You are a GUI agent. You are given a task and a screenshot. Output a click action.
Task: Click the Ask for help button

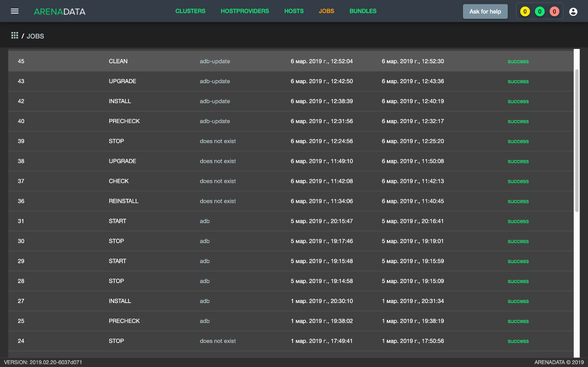click(485, 12)
